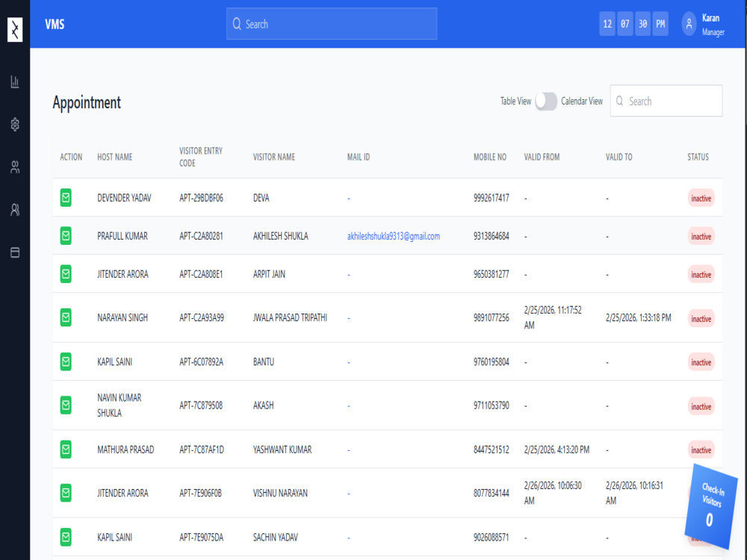Click the Table View label
Image resolution: width=747 pixels, height=560 pixels.
515,101
